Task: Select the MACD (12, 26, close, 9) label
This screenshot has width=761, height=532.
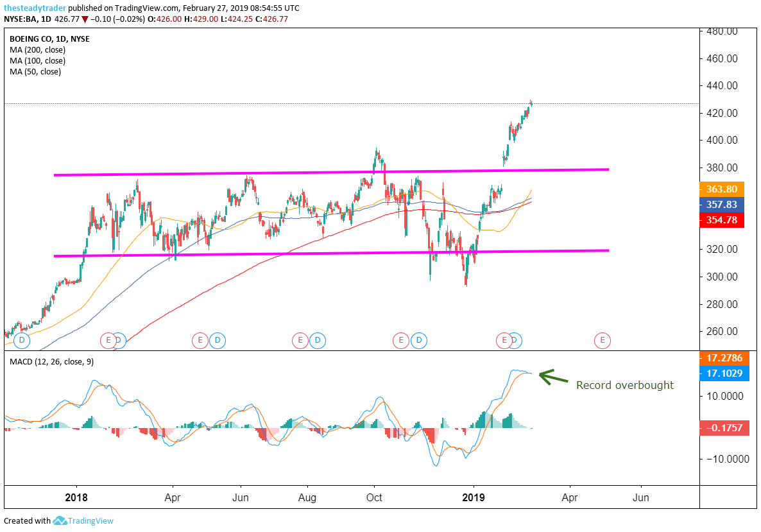Action: point(51,362)
